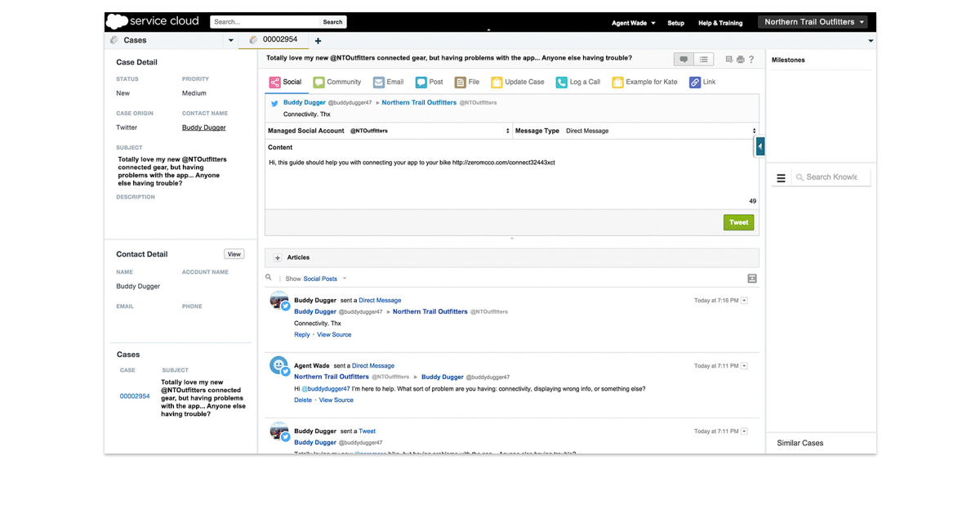Select the feed view speech bubble toggle
980x523 pixels.
coord(684,59)
